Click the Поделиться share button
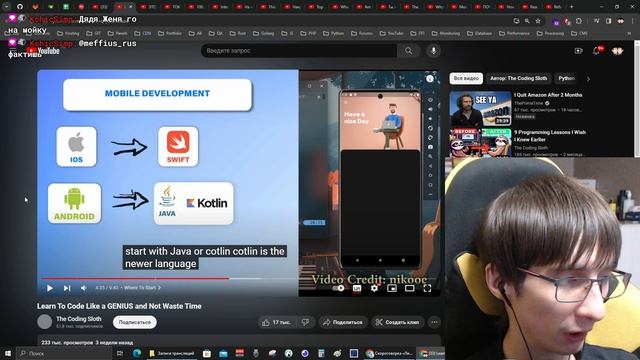 point(343,322)
